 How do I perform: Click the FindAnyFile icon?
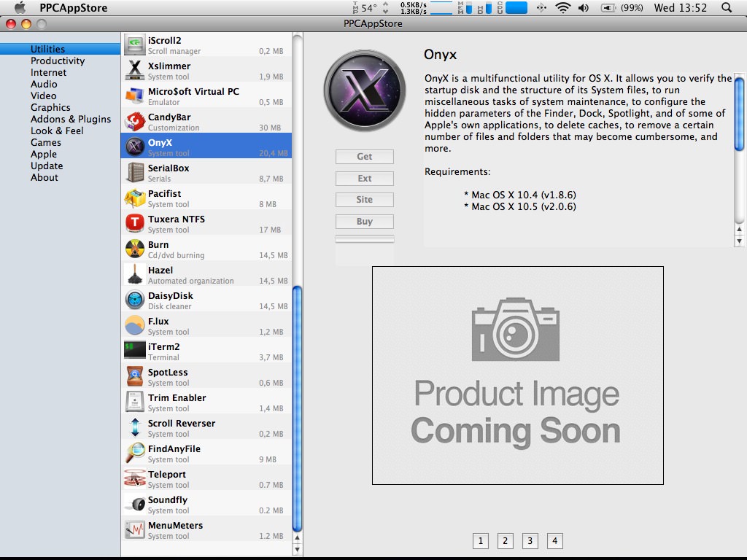coord(135,454)
